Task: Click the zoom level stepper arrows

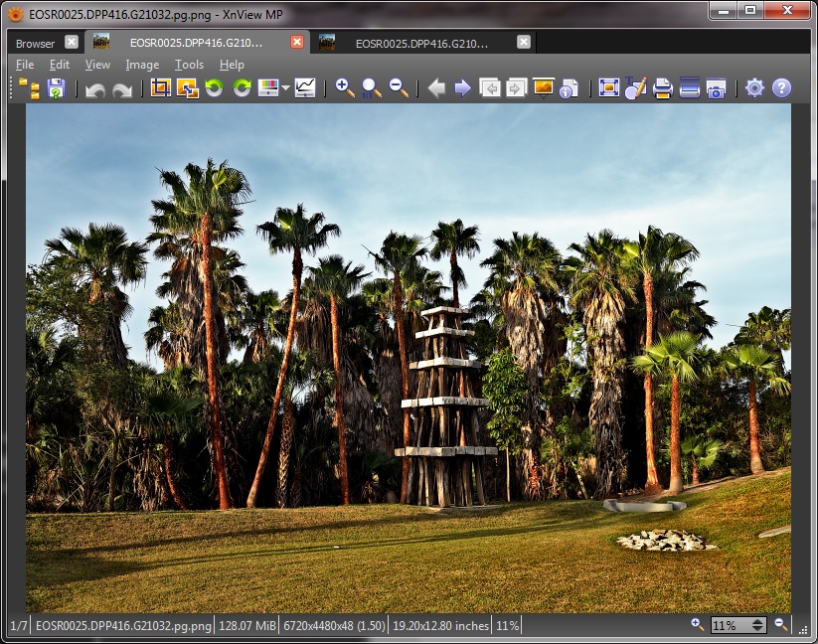Action: (x=758, y=625)
